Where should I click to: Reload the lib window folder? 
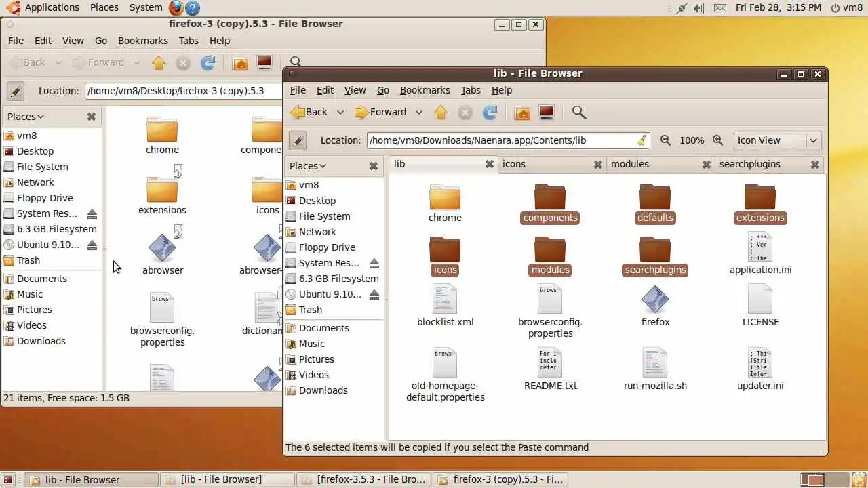click(x=490, y=113)
